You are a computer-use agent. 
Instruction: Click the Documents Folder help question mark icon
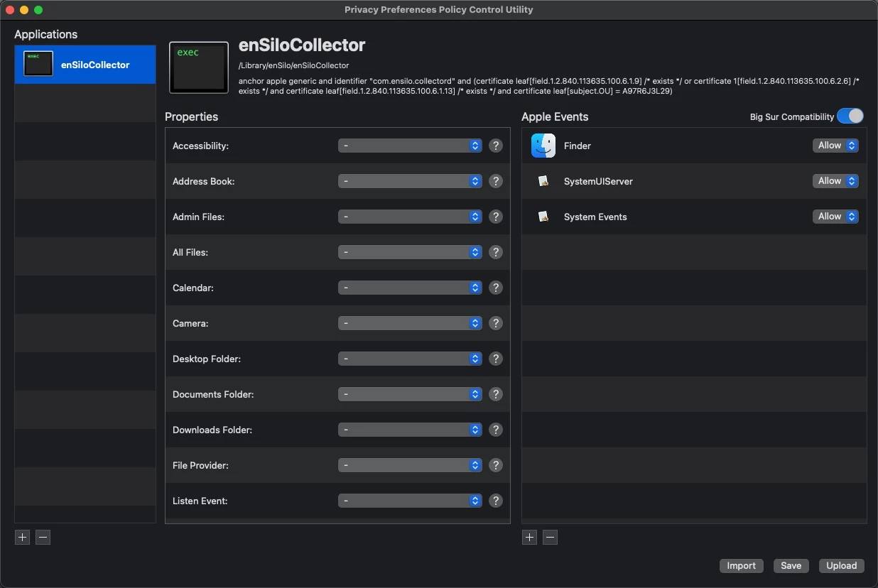coord(497,394)
